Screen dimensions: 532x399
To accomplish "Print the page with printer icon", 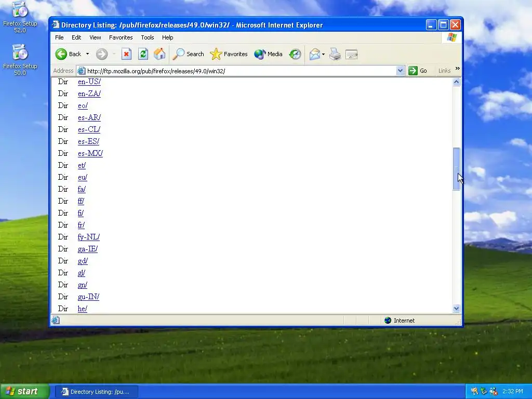I will 335,54.
